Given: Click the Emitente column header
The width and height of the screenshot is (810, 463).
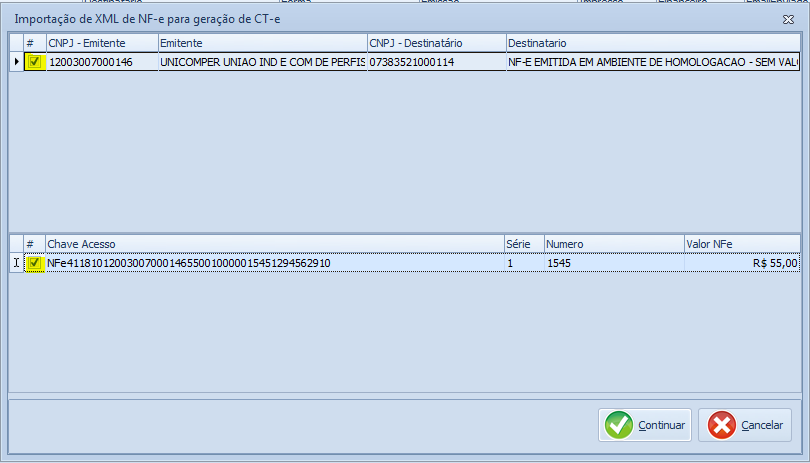Looking at the screenshot, I should pyautogui.click(x=261, y=43).
